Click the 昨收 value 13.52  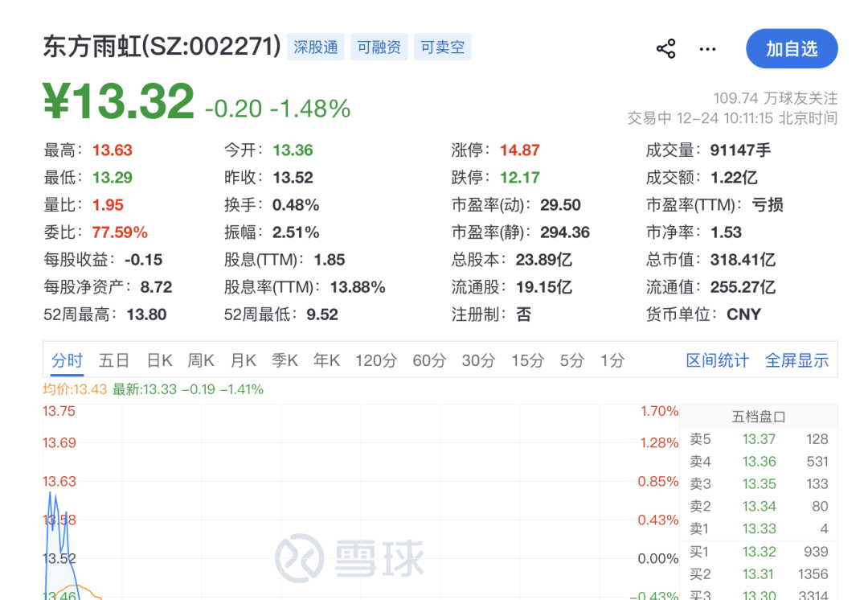pyautogui.click(x=293, y=178)
